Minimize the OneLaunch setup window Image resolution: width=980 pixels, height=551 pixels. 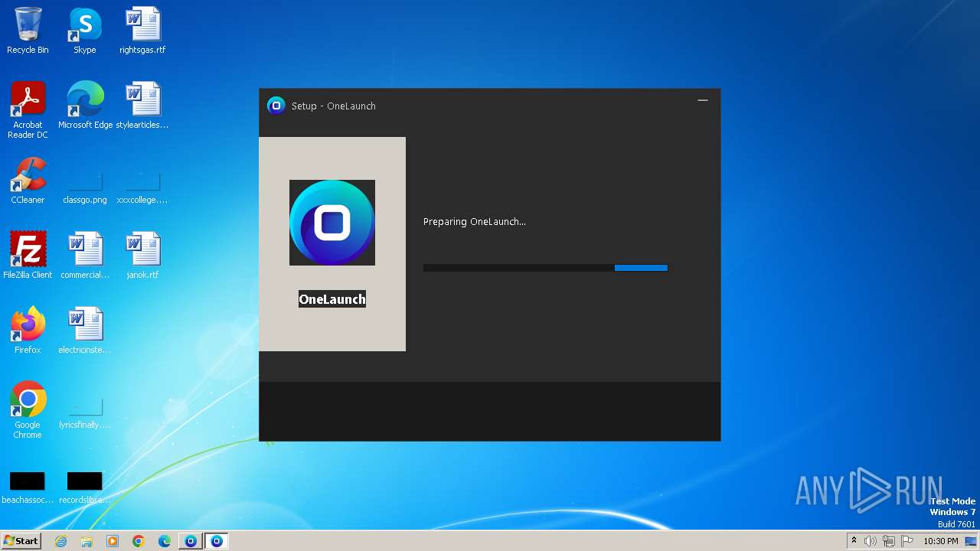click(703, 100)
